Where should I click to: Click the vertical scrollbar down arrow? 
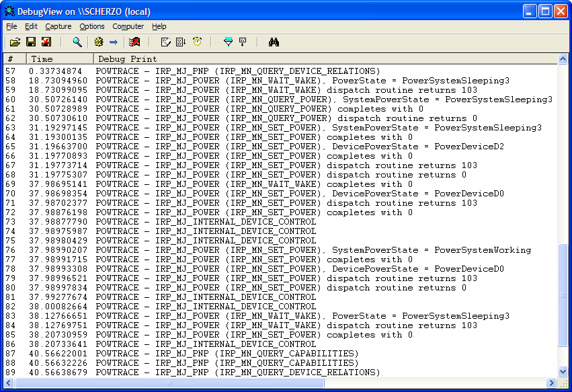click(x=563, y=372)
